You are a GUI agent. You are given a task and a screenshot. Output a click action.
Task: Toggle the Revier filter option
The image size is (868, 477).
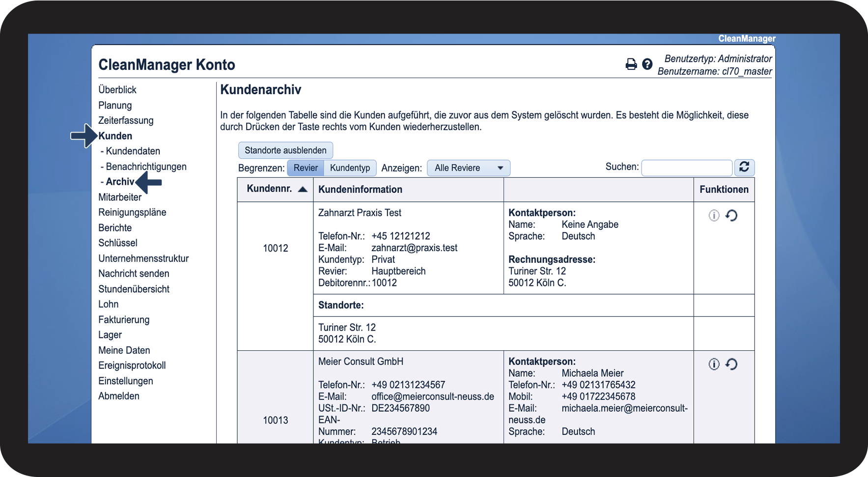(306, 168)
